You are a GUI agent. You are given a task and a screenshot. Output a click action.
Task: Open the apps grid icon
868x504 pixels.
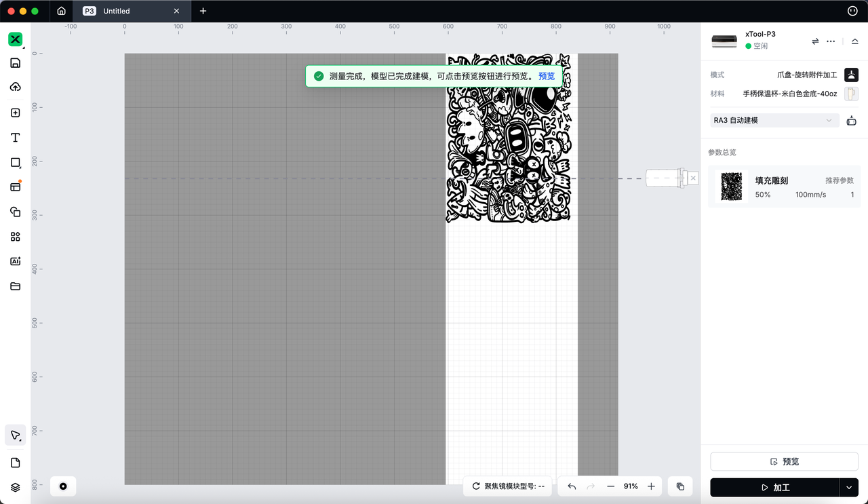coord(15,237)
